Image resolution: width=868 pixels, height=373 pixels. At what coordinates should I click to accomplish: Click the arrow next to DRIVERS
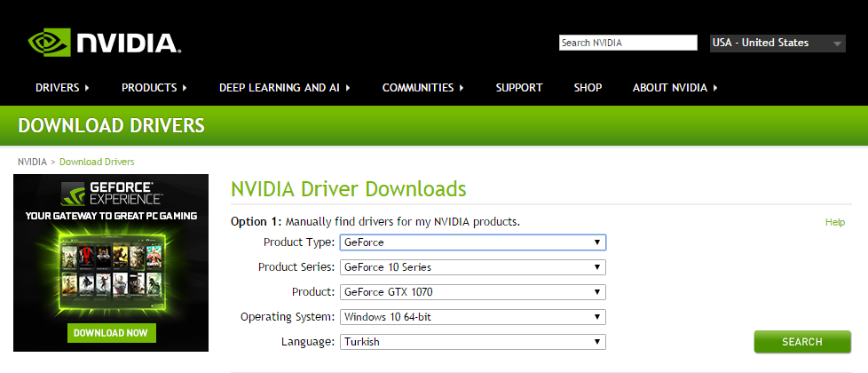pyautogui.click(x=88, y=88)
